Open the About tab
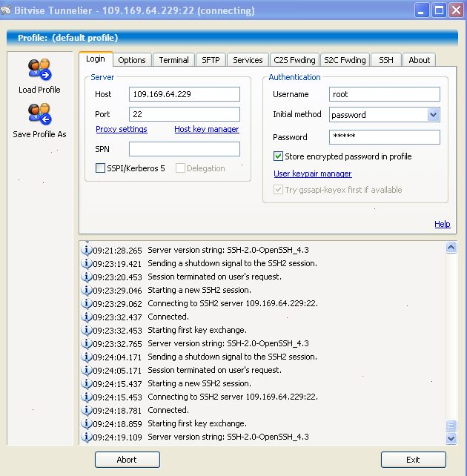The image size is (467, 476). click(x=419, y=60)
